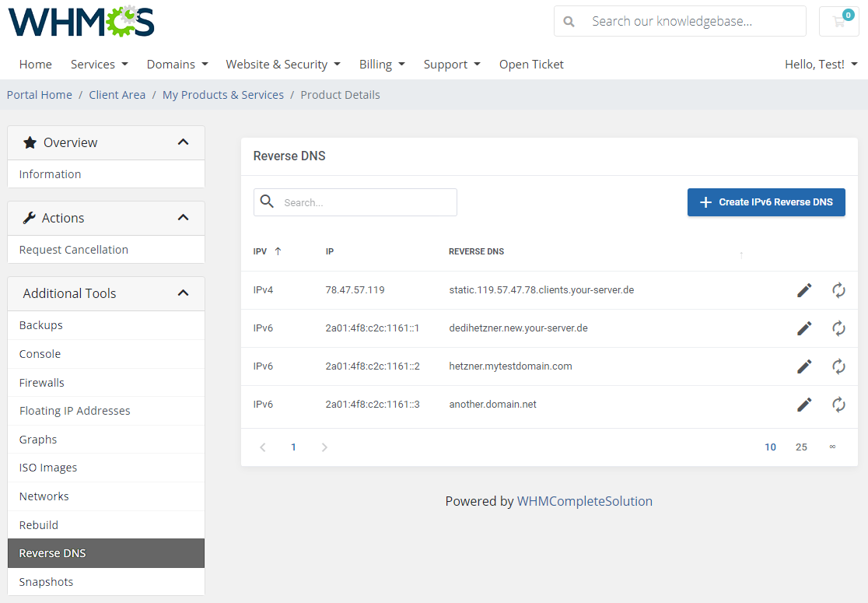Sort by the IP column header
This screenshot has width=868, height=603.
coord(329,251)
